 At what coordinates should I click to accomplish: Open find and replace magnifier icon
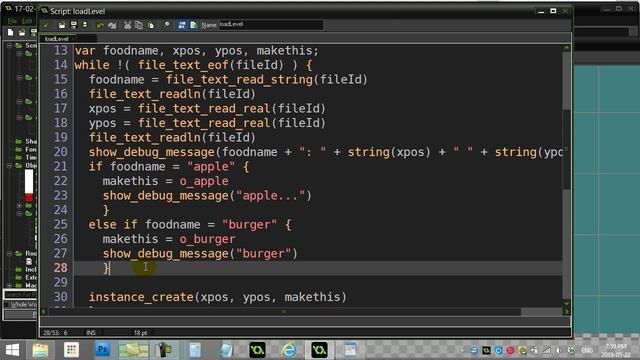coord(167,25)
